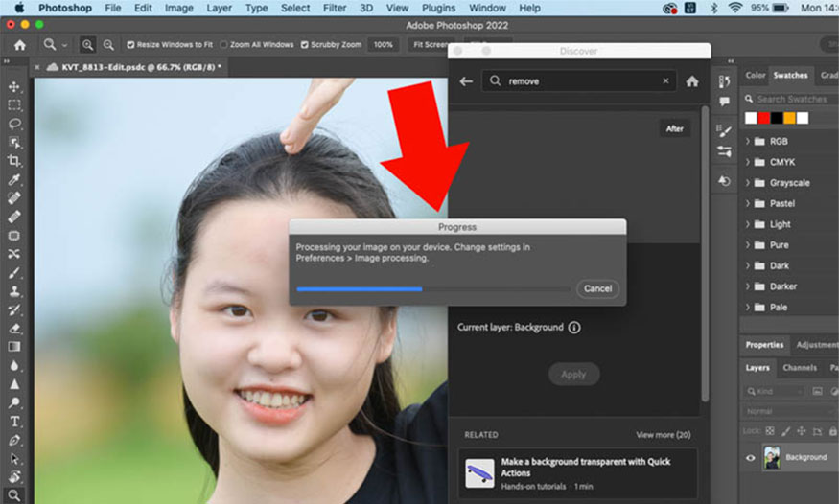Select the Horizontal Type tool

14,422
